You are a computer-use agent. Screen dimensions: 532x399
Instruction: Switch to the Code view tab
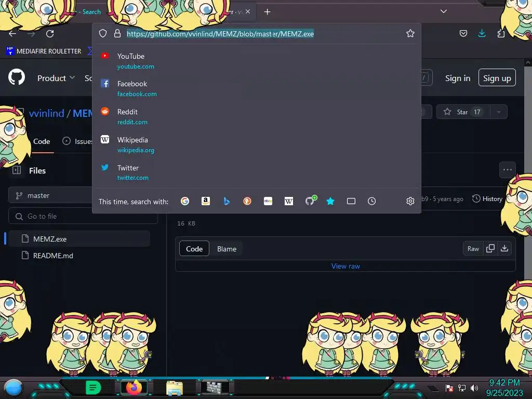coord(194,249)
